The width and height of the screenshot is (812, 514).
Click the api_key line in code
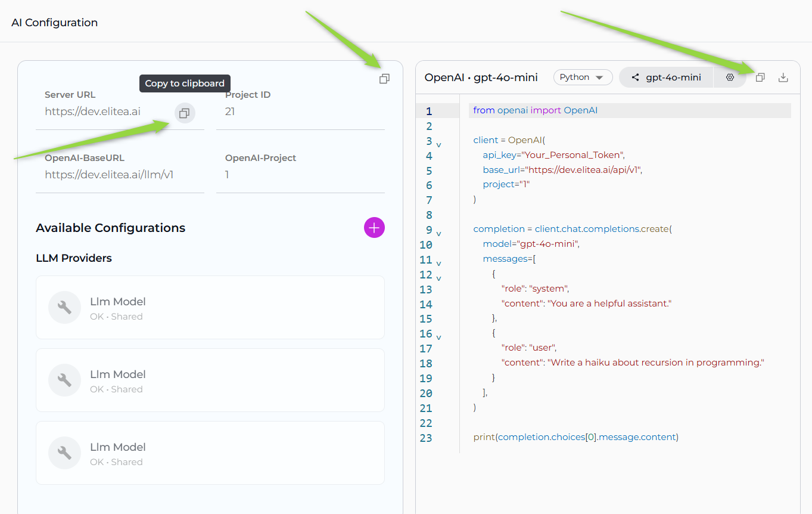click(x=553, y=155)
